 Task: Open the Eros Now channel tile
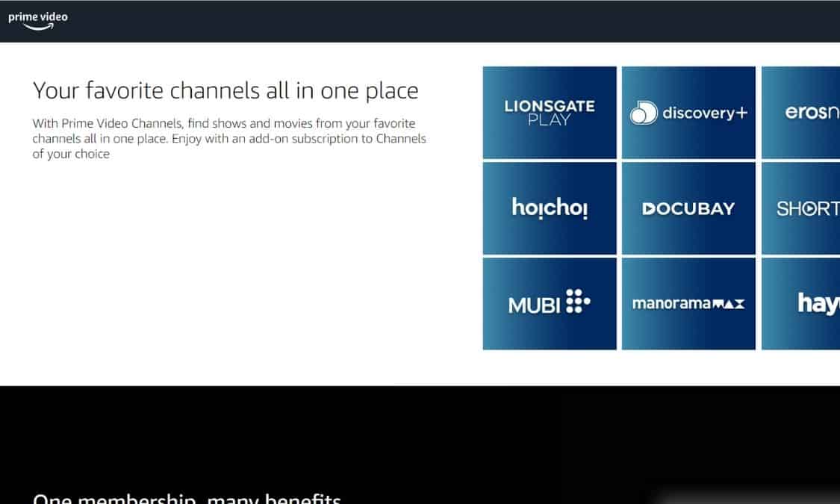801,113
